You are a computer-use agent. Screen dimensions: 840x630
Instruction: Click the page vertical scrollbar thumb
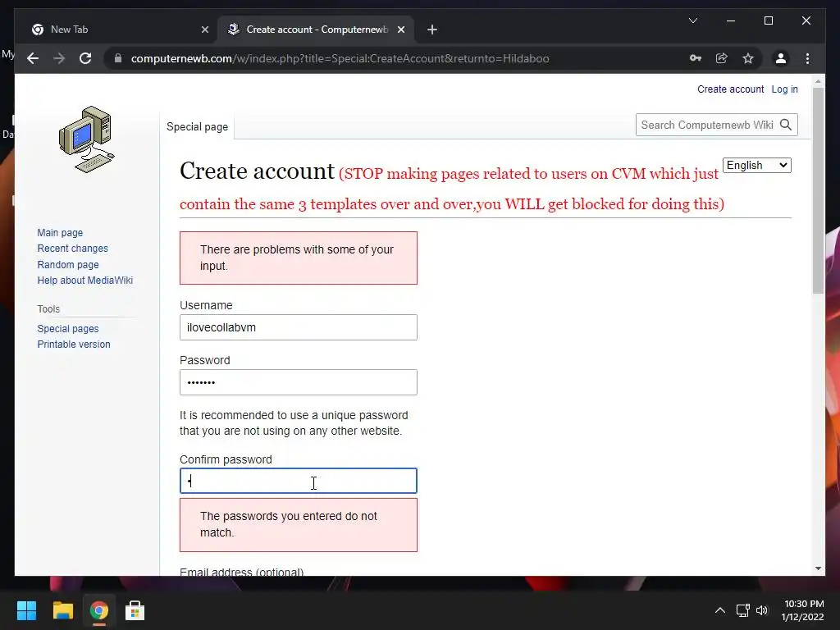tap(818, 190)
